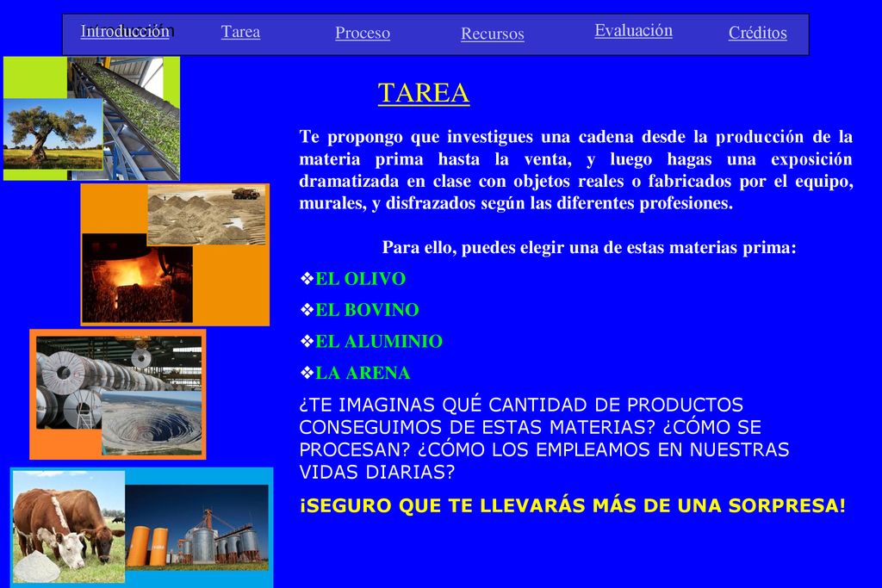
Task: Click the open-pit mine photo
Action: pos(152,423)
